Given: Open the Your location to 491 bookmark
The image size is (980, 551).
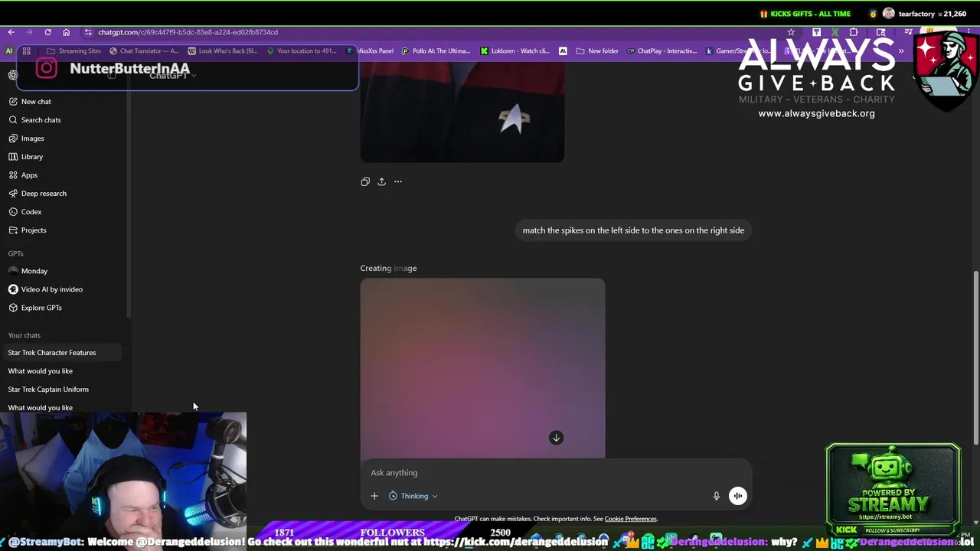Looking at the screenshot, I should click(302, 51).
